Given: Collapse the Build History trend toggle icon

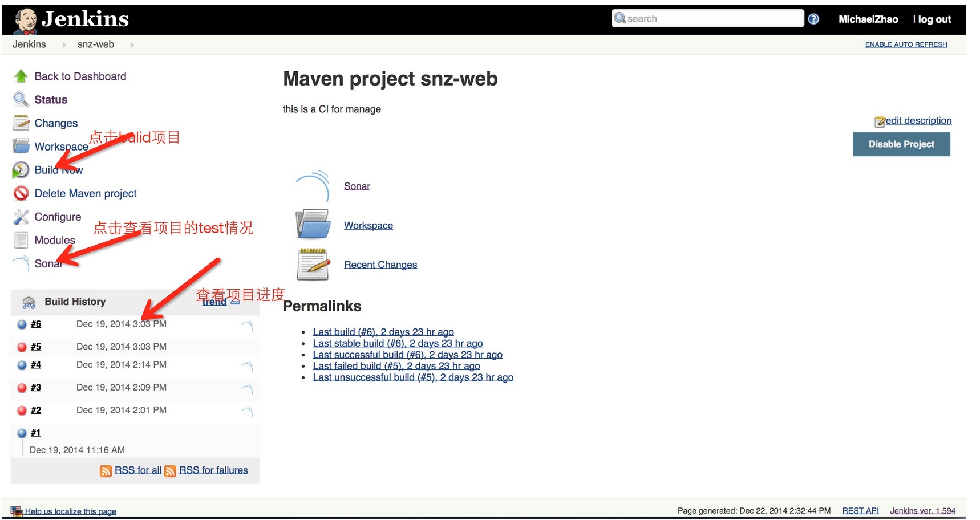Looking at the screenshot, I should 235,302.
